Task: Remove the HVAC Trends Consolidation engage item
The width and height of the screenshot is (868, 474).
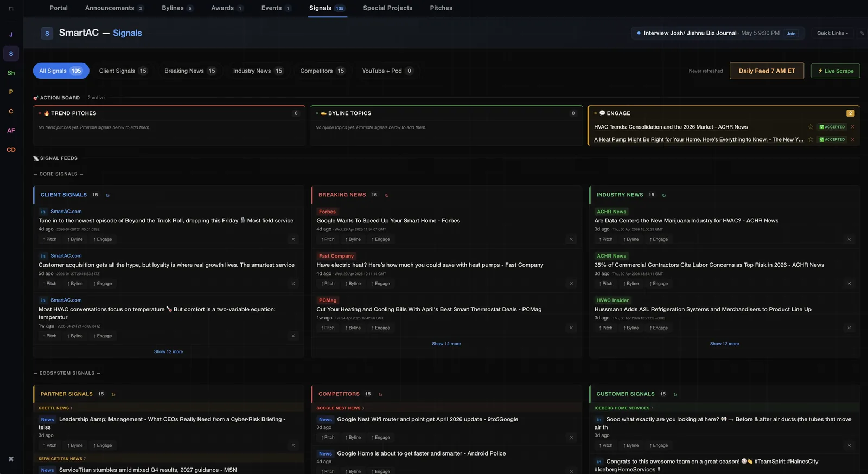Action: click(852, 127)
